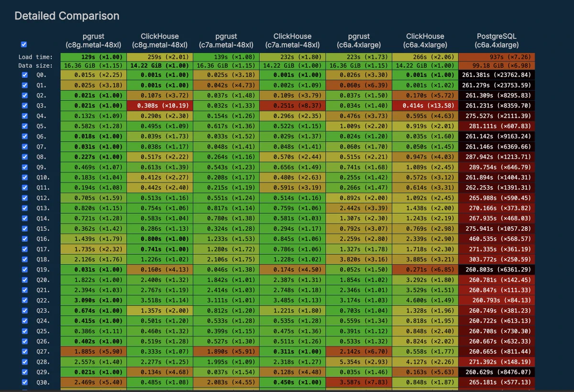This screenshot has width=574, height=392.
Task: Toggle the Q15 query checkbox
Action: [x=24, y=229]
